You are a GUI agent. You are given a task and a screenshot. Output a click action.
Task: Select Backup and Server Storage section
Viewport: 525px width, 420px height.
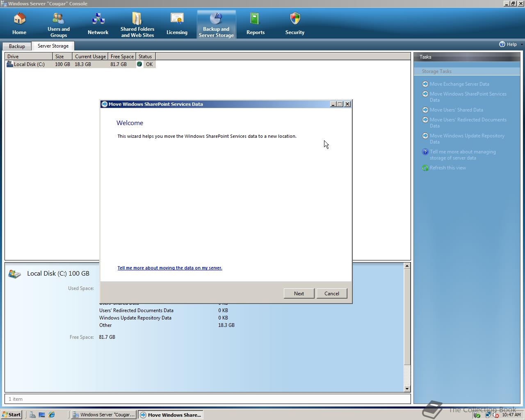pyautogui.click(x=216, y=25)
